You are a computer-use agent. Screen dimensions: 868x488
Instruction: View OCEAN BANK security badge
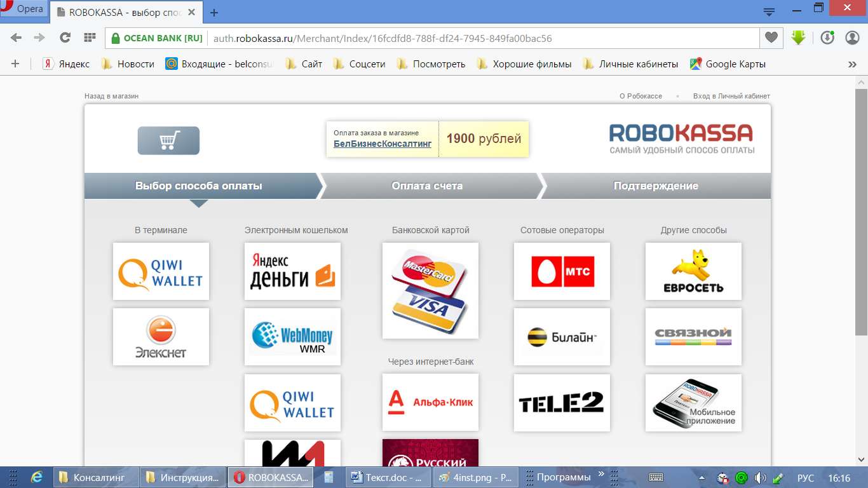(x=156, y=38)
